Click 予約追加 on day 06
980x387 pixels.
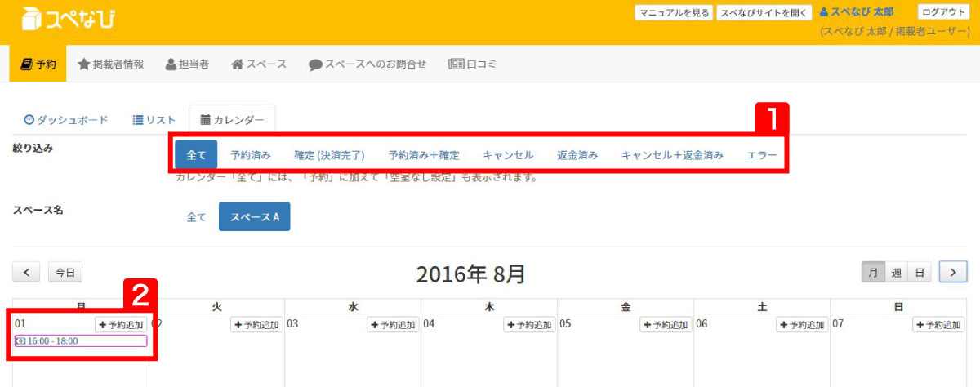(802, 325)
